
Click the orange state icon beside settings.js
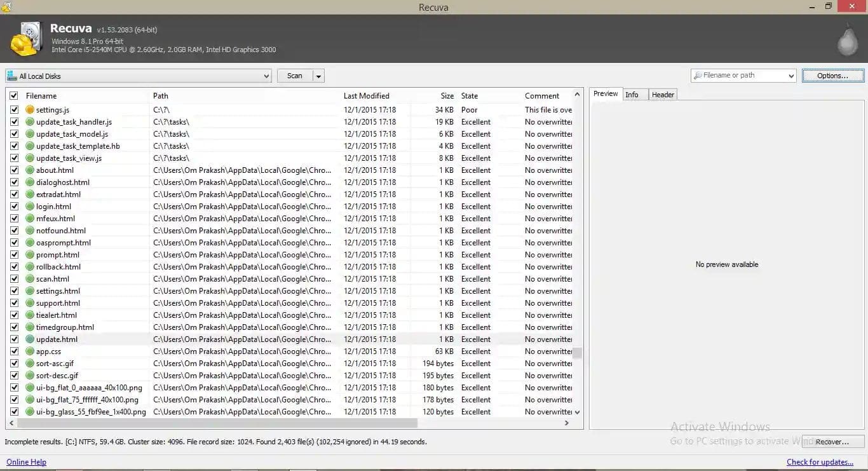(30, 110)
